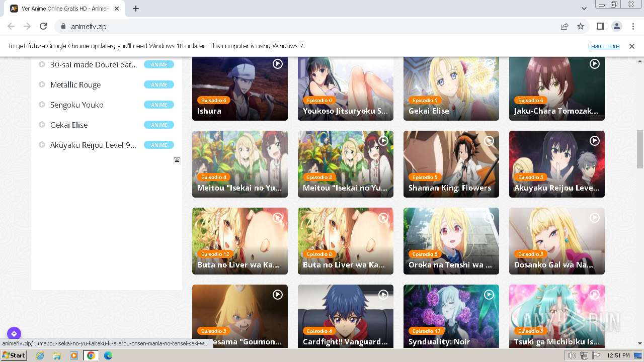The height and width of the screenshot is (362, 644).
Task: Open Oroka na Tenshi Episodio 5 card
Action: tap(451, 241)
